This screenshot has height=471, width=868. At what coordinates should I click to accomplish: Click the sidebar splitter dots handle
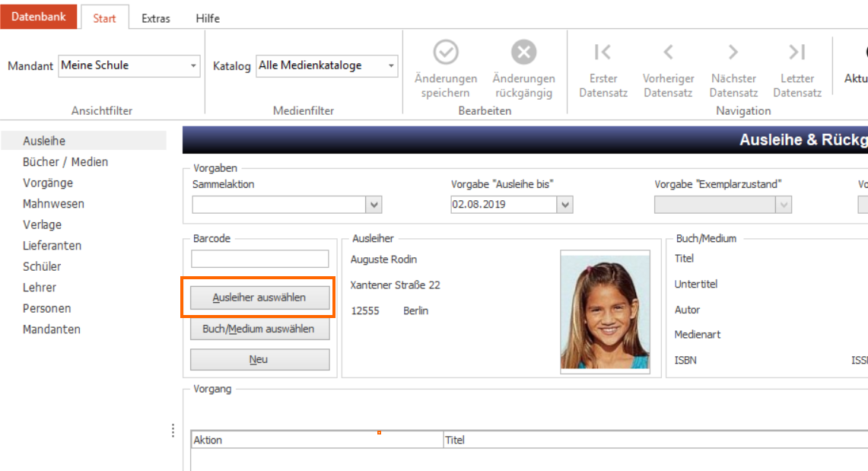[173, 431]
